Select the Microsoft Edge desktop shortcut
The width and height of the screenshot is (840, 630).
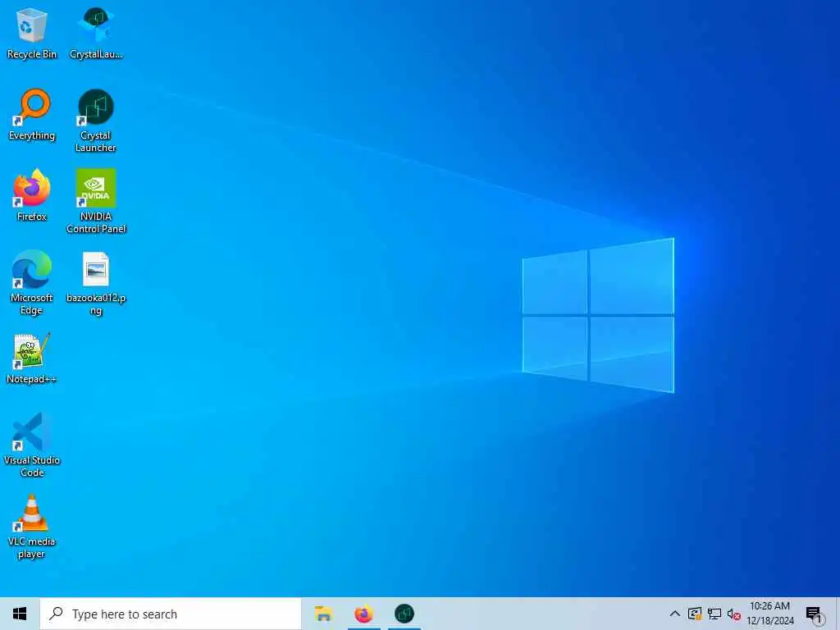(32, 283)
